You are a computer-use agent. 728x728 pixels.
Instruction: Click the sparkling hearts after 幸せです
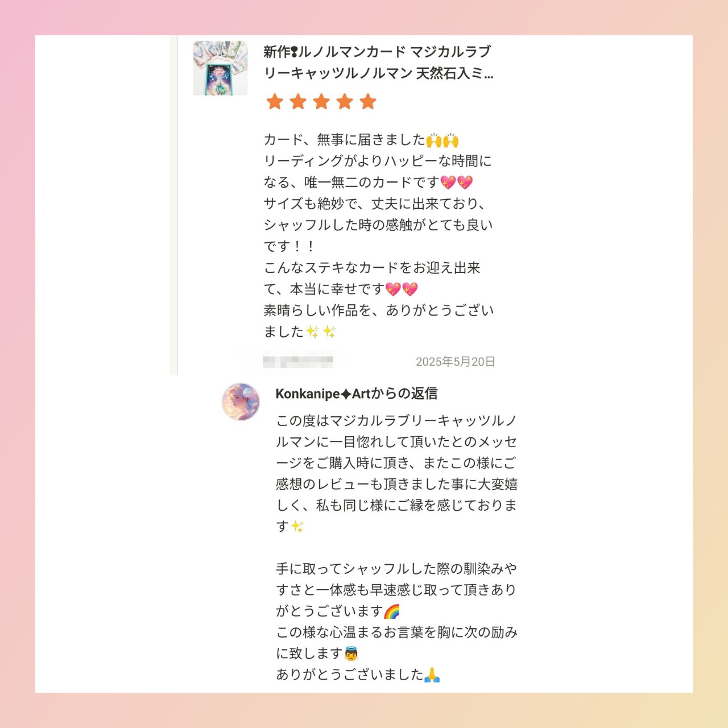402,289
